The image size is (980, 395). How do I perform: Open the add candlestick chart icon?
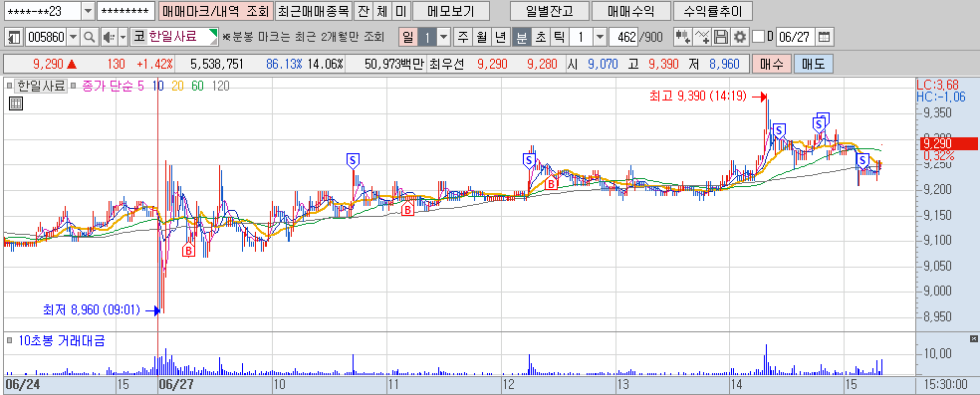(682, 37)
